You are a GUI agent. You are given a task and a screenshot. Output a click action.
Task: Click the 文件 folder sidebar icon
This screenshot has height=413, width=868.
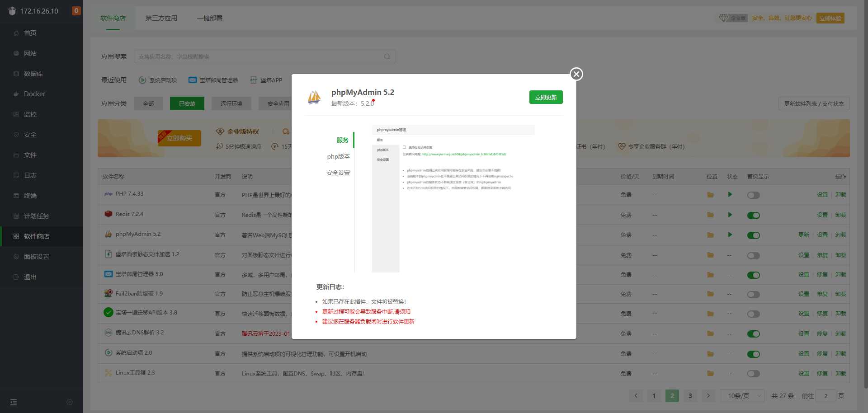16,155
